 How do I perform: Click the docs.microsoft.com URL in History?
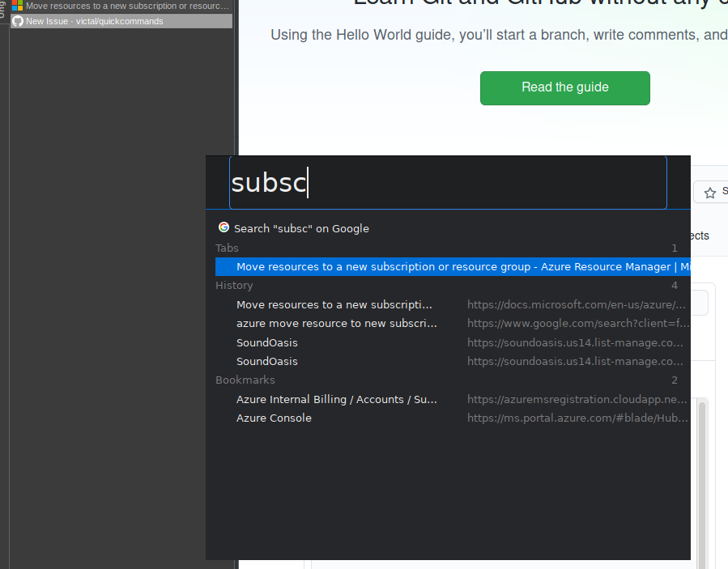coord(577,305)
